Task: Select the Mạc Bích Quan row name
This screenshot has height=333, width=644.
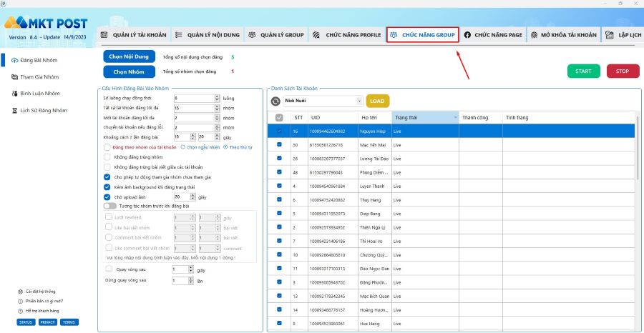Action: click(374, 296)
